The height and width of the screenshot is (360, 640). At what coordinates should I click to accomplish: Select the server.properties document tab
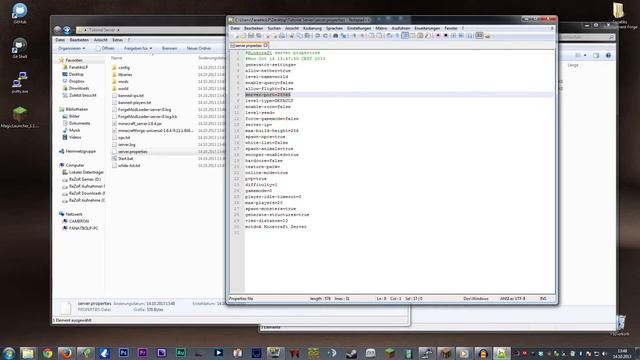tap(249, 45)
